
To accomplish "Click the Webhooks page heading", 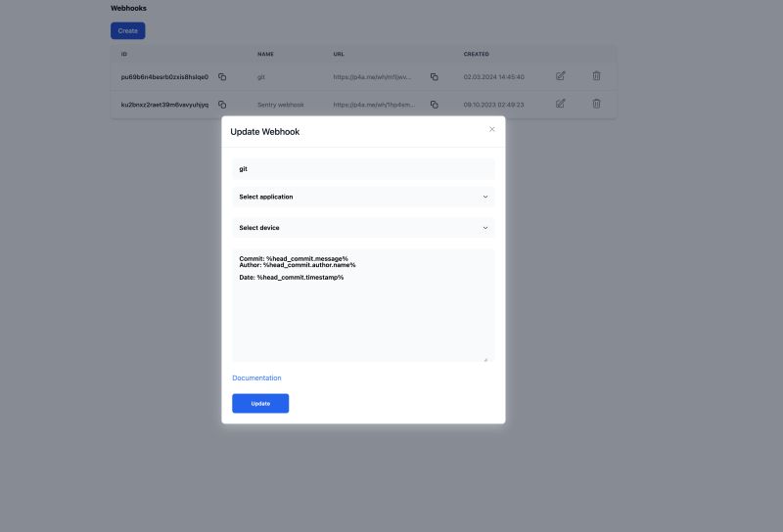I will tap(129, 8).
